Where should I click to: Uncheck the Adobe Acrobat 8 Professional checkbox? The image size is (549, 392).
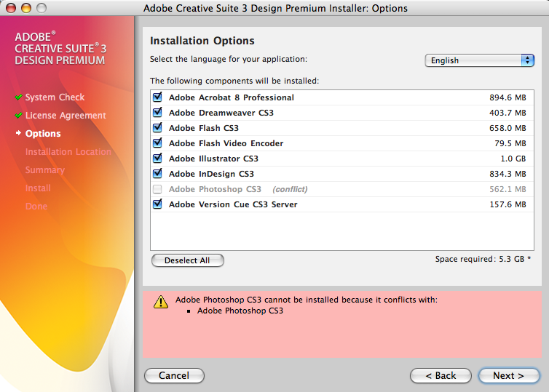[x=157, y=97]
